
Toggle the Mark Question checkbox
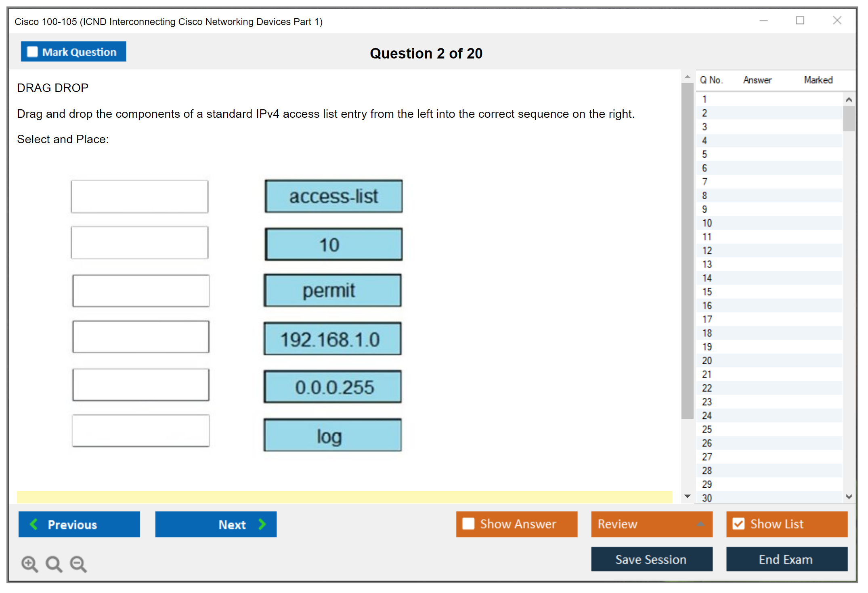tap(32, 52)
